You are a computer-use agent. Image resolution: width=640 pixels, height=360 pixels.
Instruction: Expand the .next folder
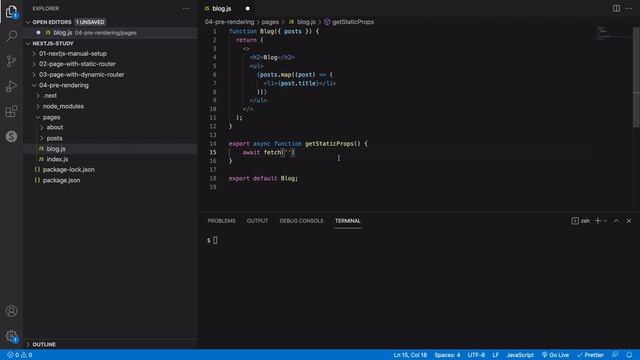[50, 96]
